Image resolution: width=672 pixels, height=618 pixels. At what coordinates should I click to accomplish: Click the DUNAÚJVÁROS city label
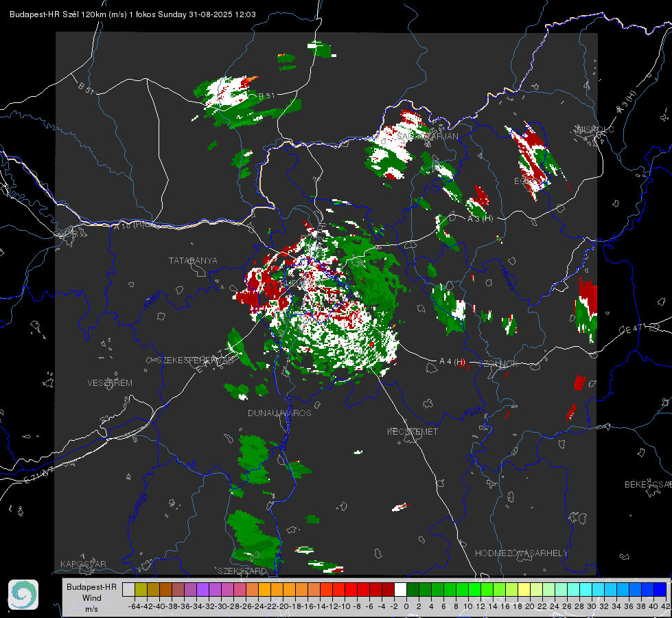[x=279, y=413]
